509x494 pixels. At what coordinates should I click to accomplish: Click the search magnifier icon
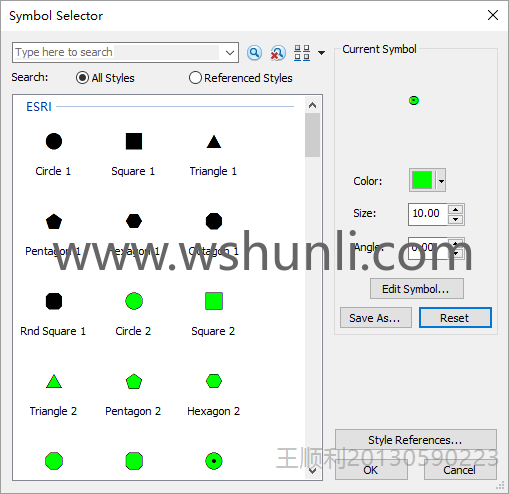pyautogui.click(x=254, y=53)
